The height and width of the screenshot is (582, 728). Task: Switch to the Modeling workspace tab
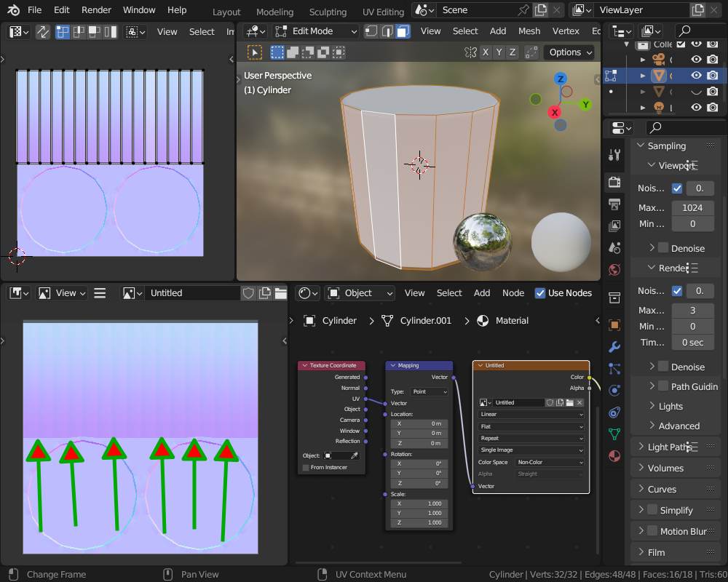click(x=275, y=12)
